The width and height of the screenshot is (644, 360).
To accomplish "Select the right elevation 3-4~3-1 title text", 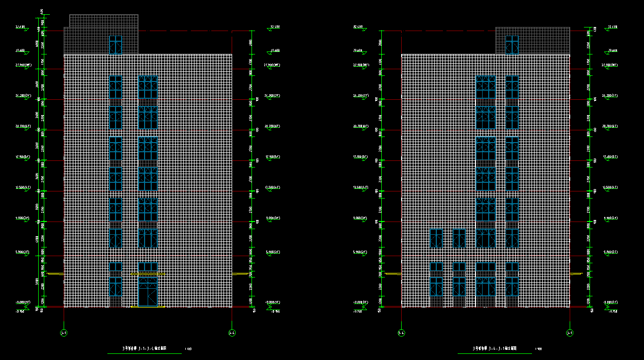I will pyautogui.click(x=494, y=349).
